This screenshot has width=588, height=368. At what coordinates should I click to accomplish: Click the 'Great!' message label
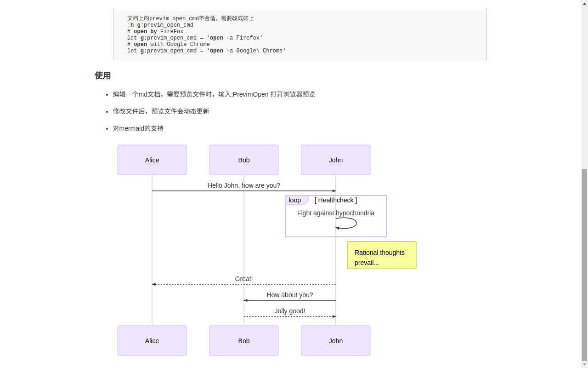pos(244,279)
